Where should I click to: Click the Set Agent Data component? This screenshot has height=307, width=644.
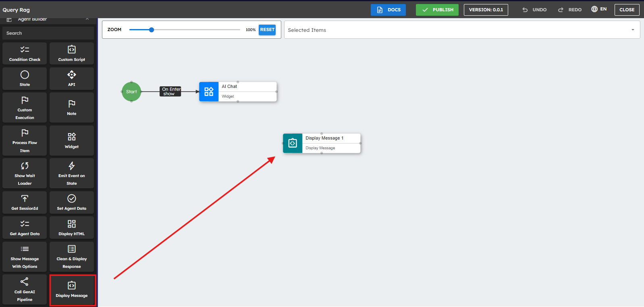(x=71, y=203)
